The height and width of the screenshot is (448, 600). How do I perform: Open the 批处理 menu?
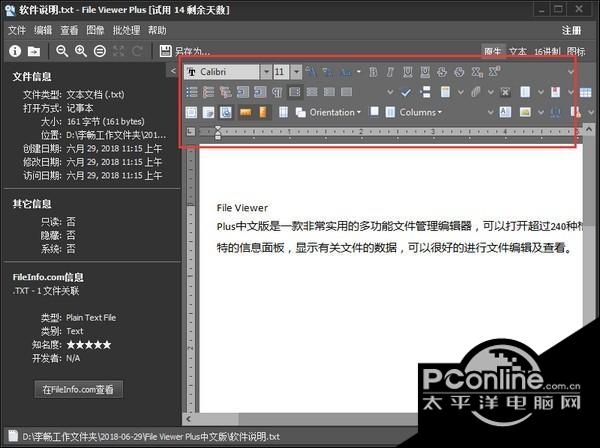(x=126, y=30)
